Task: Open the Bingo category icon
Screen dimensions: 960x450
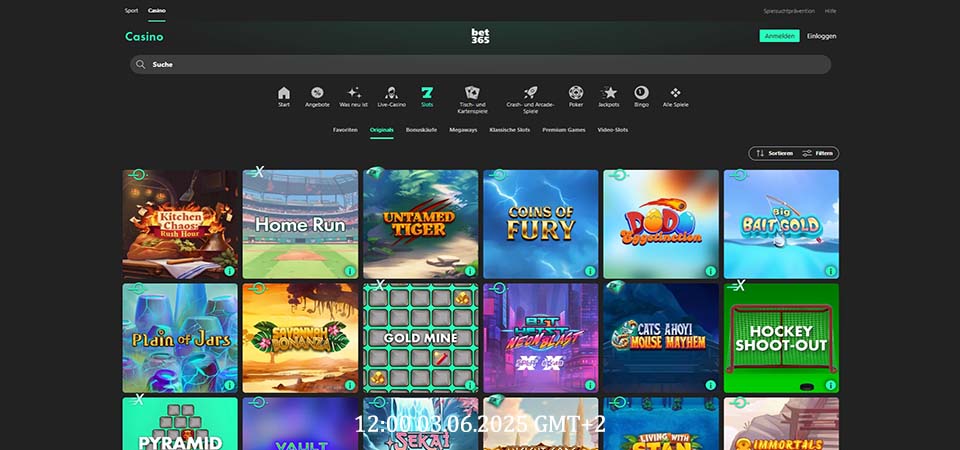Action: click(x=641, y=93)
